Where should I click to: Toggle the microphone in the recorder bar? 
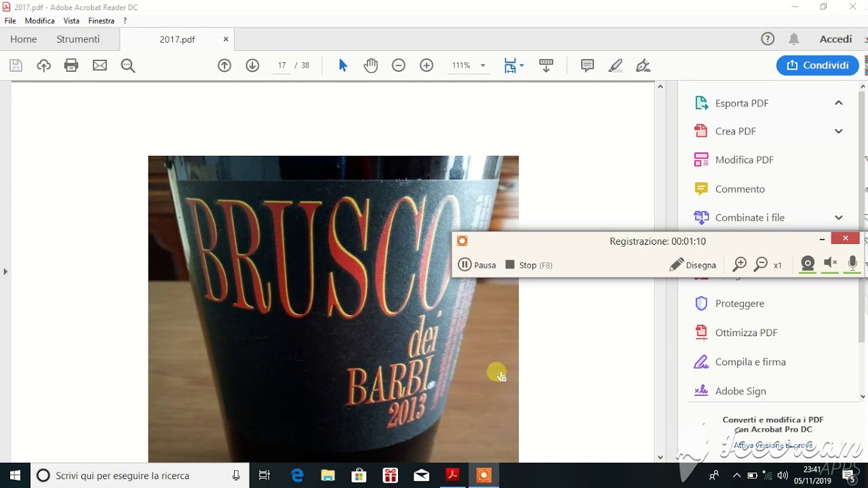pos(852,264)
